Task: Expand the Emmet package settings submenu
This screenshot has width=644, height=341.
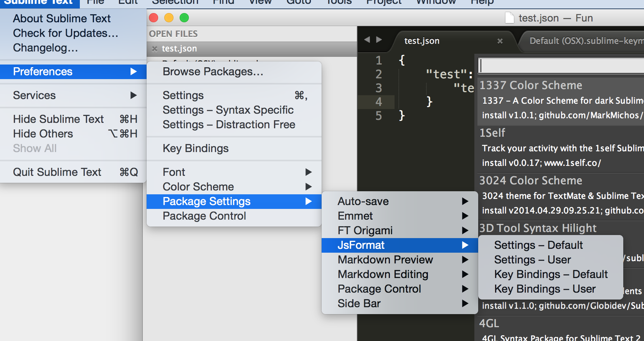Action: [x=399, y=216]
